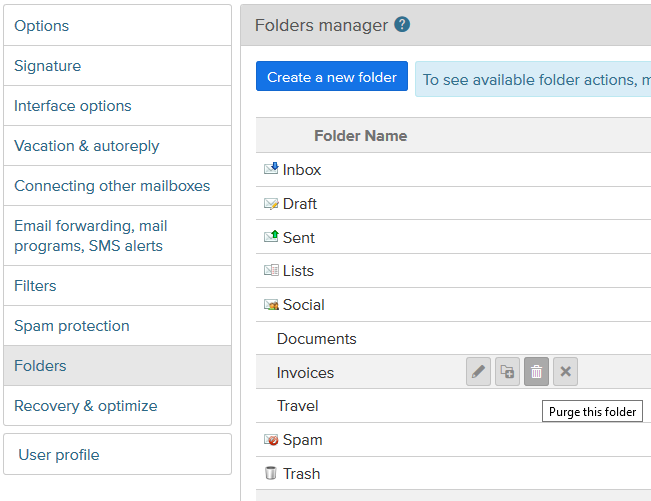Click the Spam folder icon
The width and height of the screenshot is (651, 501).
[x=271, y=439]
